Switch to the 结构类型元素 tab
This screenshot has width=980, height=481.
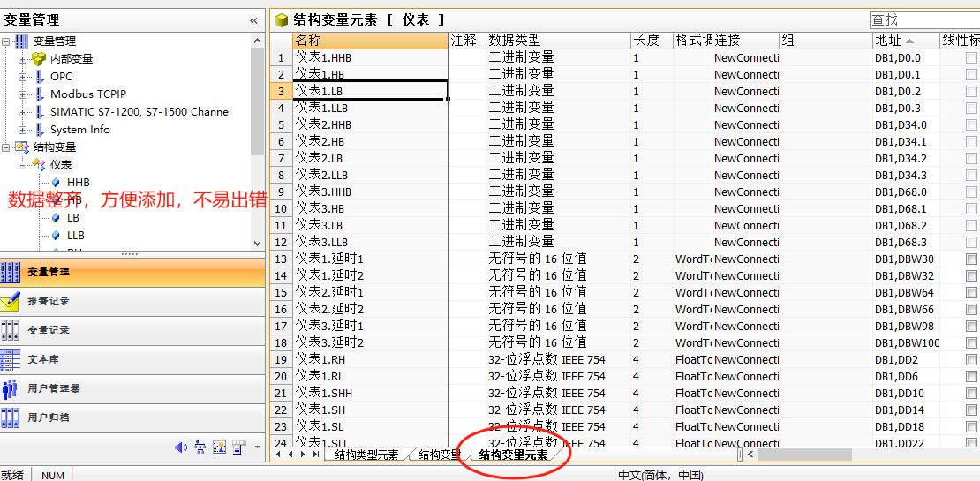pos(366,455)
